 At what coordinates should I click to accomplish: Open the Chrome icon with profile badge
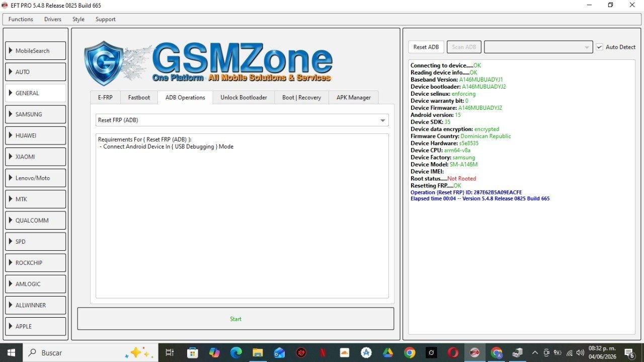(x=497, y=352)
